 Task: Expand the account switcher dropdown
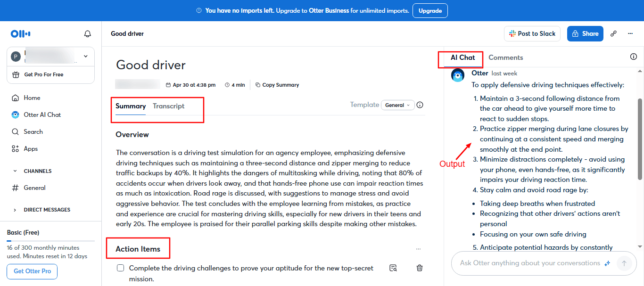click(x=85, y=57)
